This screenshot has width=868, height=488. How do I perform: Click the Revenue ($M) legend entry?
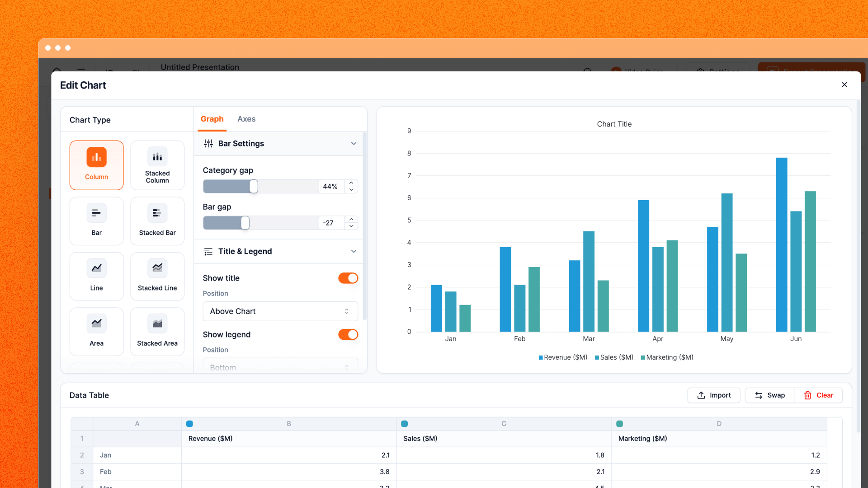pos(563,357)
